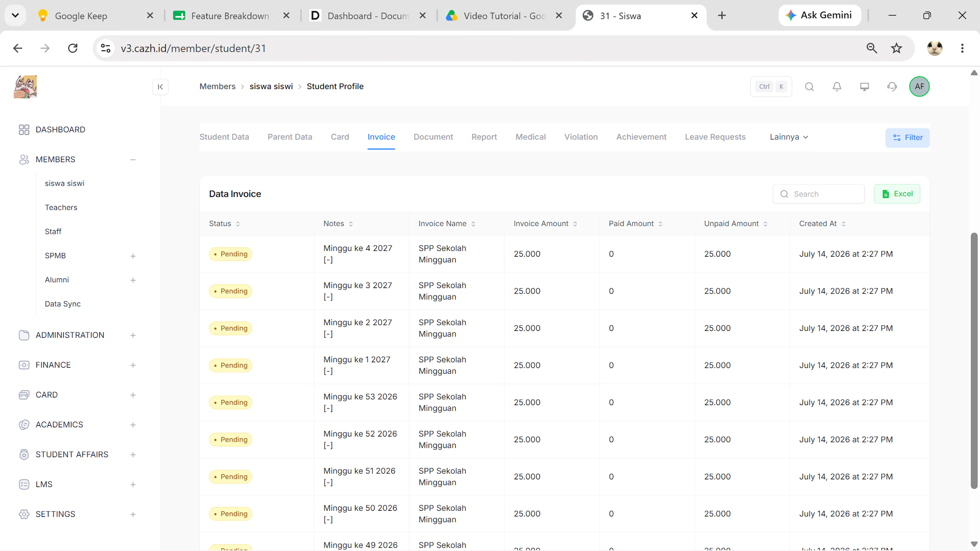Viewport: 980px width, 551px height.
Task: Expand the SETTINGS section
Action: pyautogui.click(x=133, y=515)
